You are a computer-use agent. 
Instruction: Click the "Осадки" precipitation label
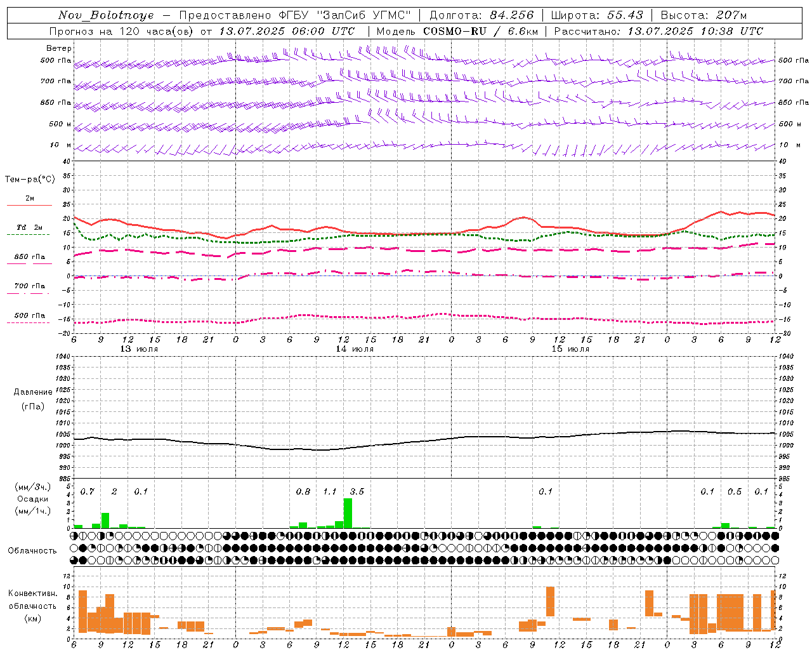pyautogui.click(x=33, y=499)
